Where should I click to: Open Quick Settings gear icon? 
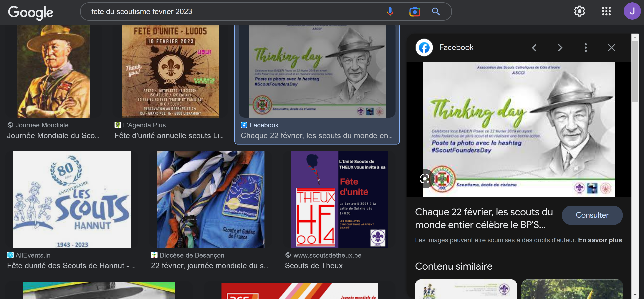click(579, 11)
